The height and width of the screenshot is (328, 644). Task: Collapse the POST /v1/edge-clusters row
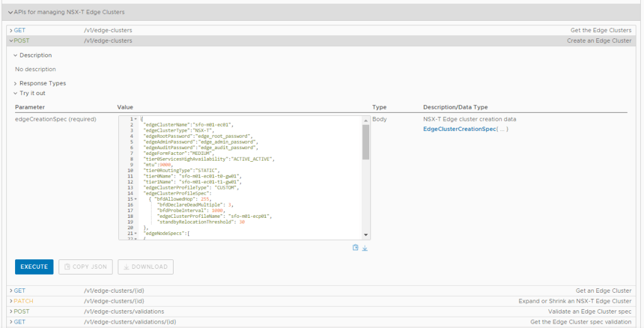[11, 41]
